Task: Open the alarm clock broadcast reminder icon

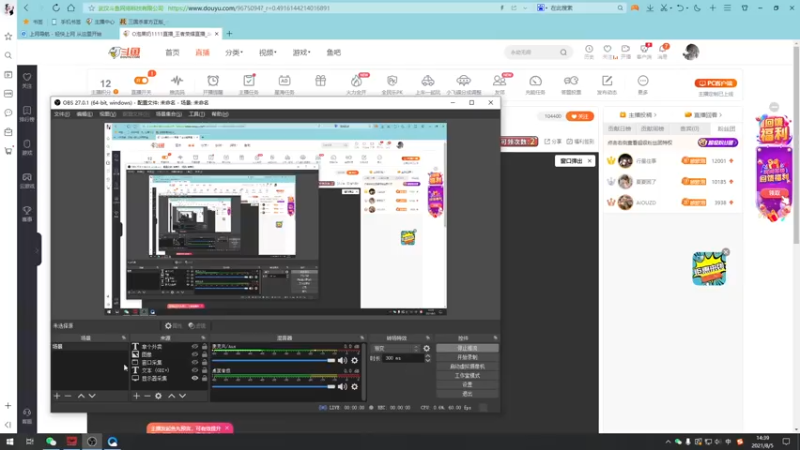Action: (213, 81)
